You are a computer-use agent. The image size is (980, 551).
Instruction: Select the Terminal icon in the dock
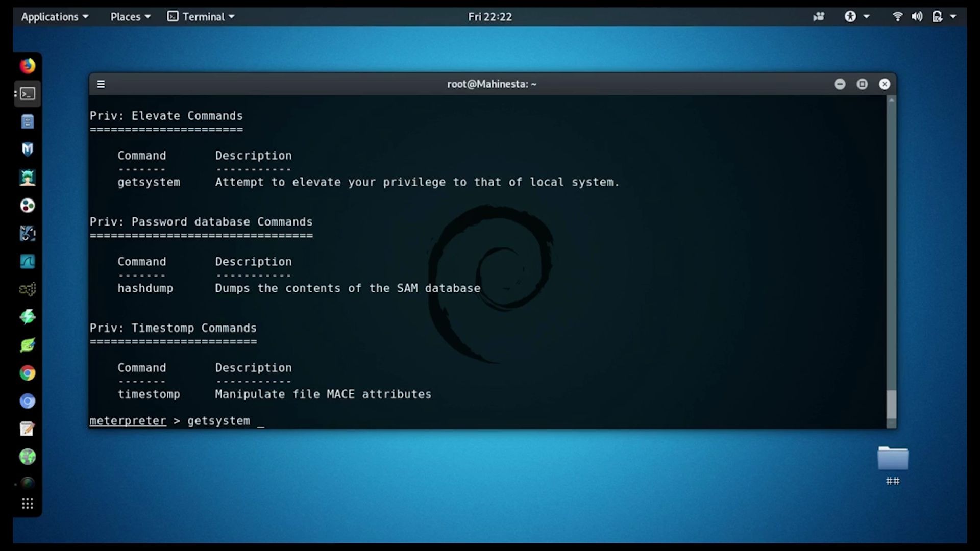pyautogui.click(x=28, y=94)
